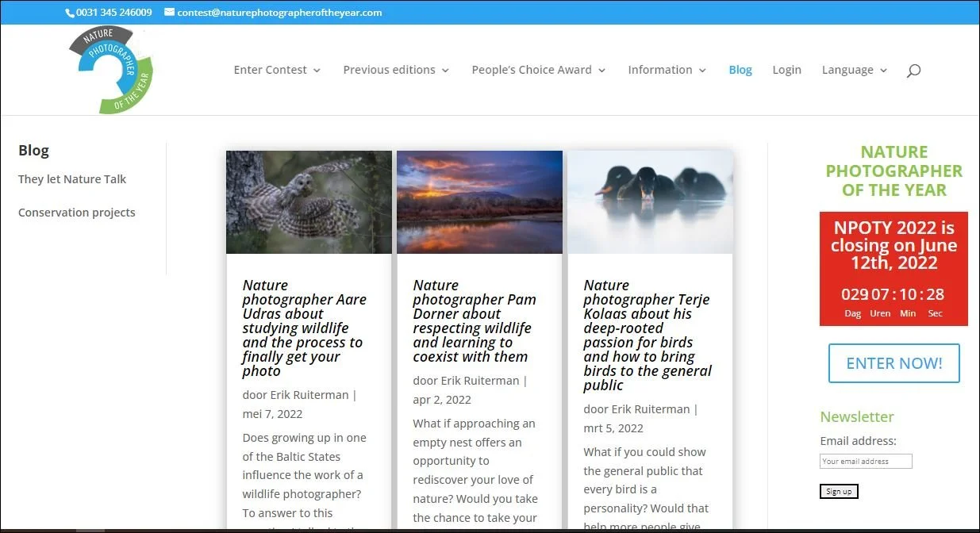
Task: Expand the Information menu chevron
Action: [x=702, y=71]
